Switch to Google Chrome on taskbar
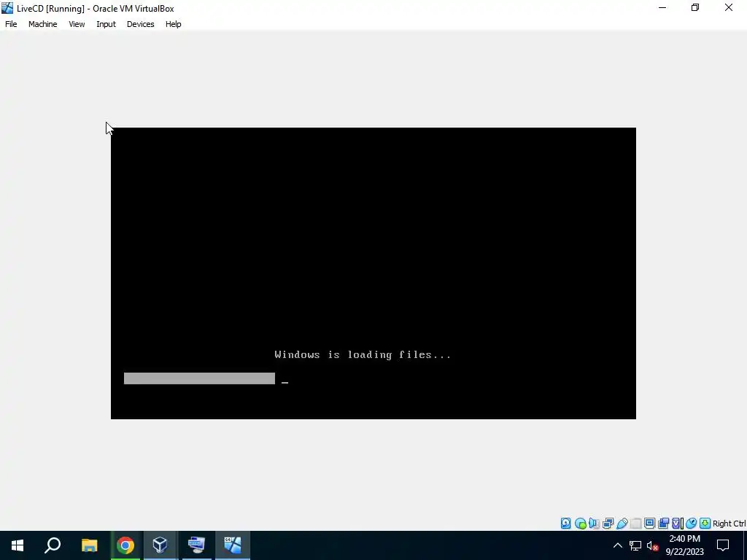747x560 pixels. pyautogui.click(x=125, y=545)
